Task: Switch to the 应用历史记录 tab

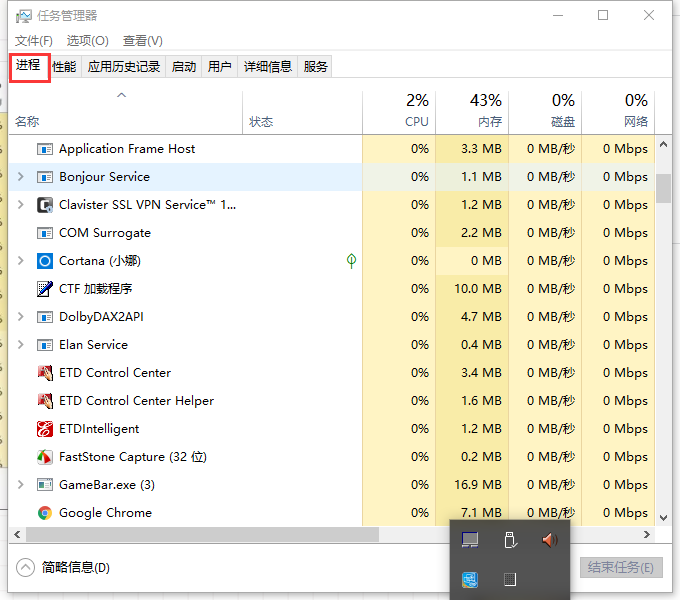Action: click(x=124, y=67)
